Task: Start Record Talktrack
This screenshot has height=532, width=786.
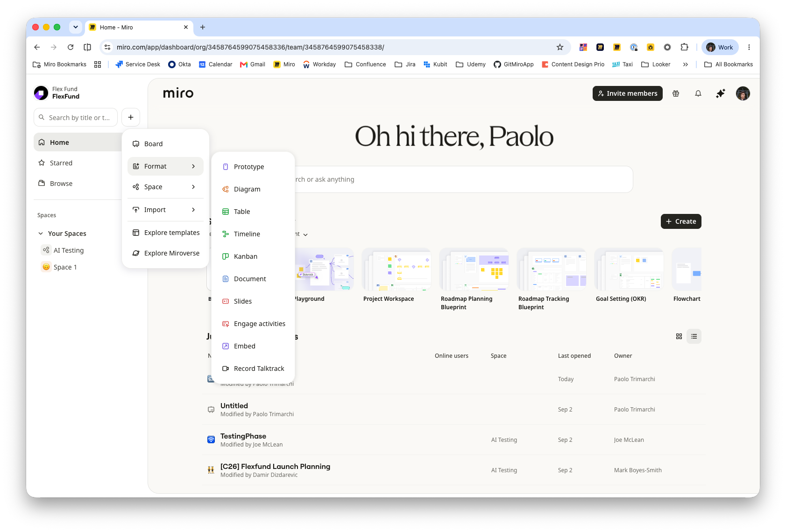Action: coord(253,369)
